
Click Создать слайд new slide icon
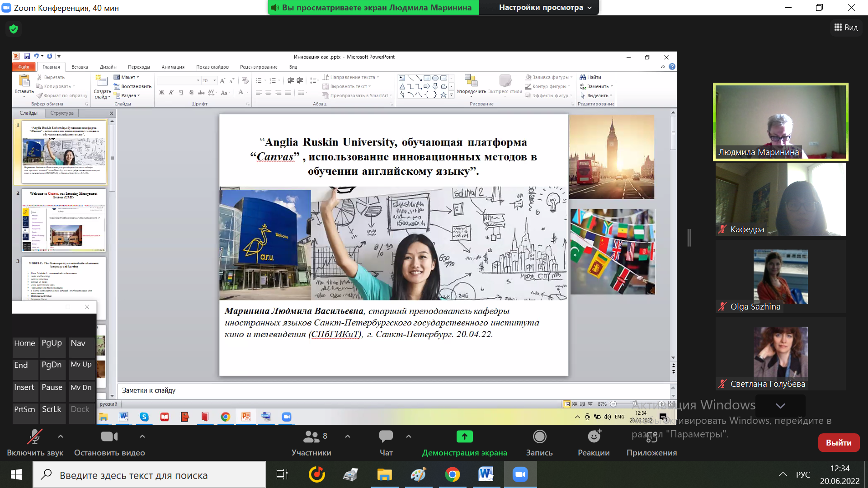point(102,81)
